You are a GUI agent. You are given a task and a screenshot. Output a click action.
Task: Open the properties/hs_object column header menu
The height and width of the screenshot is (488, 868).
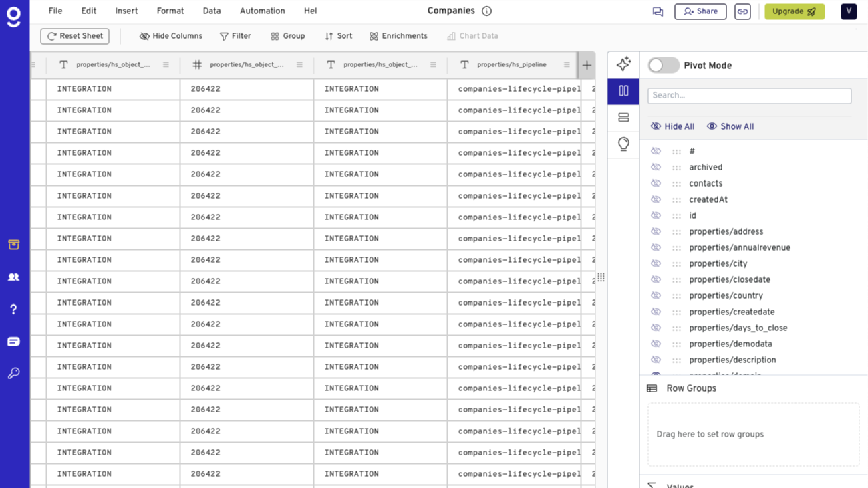[x=434, y=64]
